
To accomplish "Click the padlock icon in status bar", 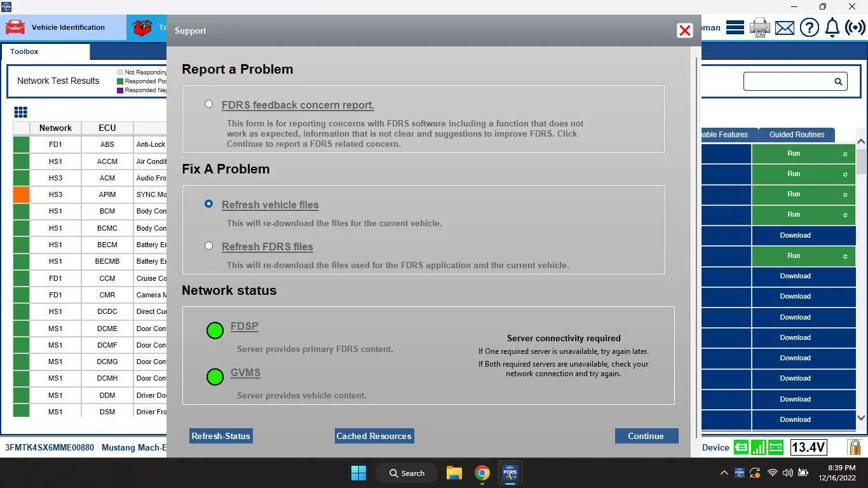I will (855, 447).
